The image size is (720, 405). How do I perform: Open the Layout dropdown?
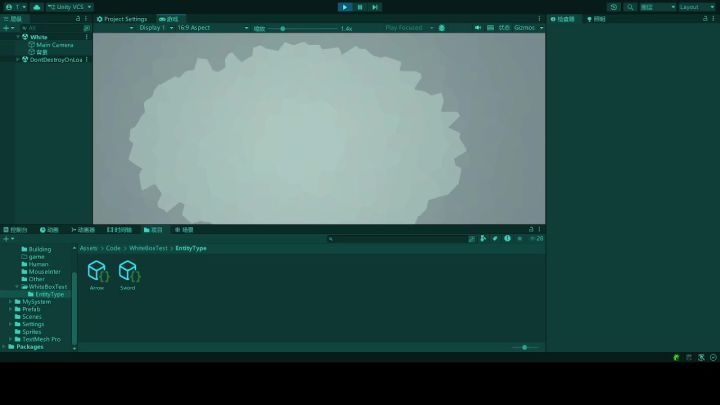coord(697,7)
